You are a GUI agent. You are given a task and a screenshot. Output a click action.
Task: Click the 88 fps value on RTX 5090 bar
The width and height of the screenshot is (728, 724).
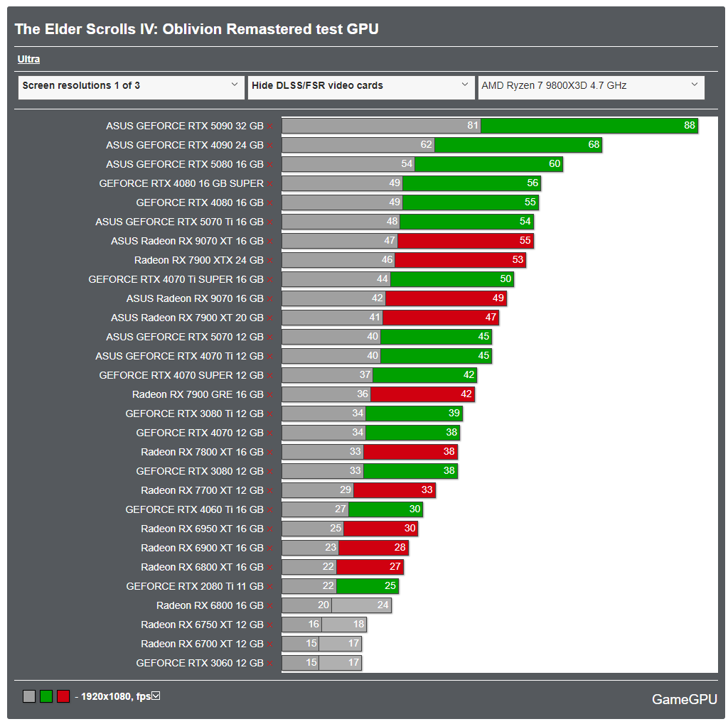tap(690, 125)
